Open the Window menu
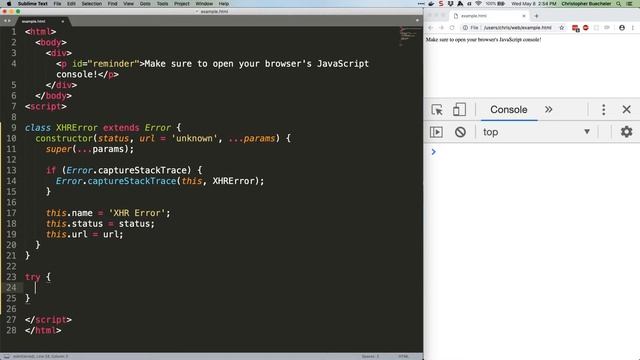Viewport: 640px width, 360px height. [x=204, y=4]
